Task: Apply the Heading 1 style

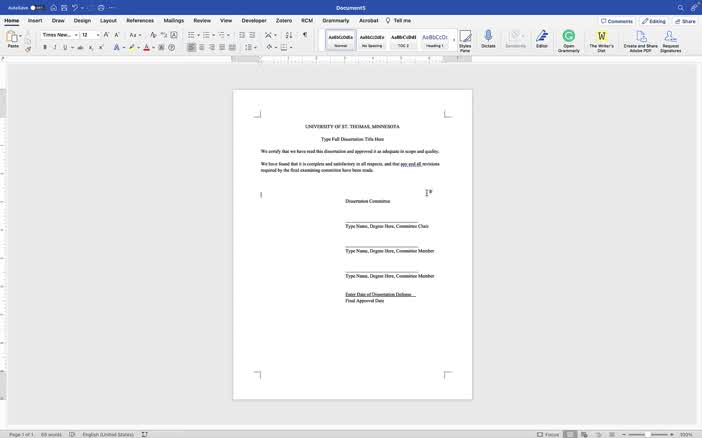Action: pyautogui.click(x=435, y=40)
